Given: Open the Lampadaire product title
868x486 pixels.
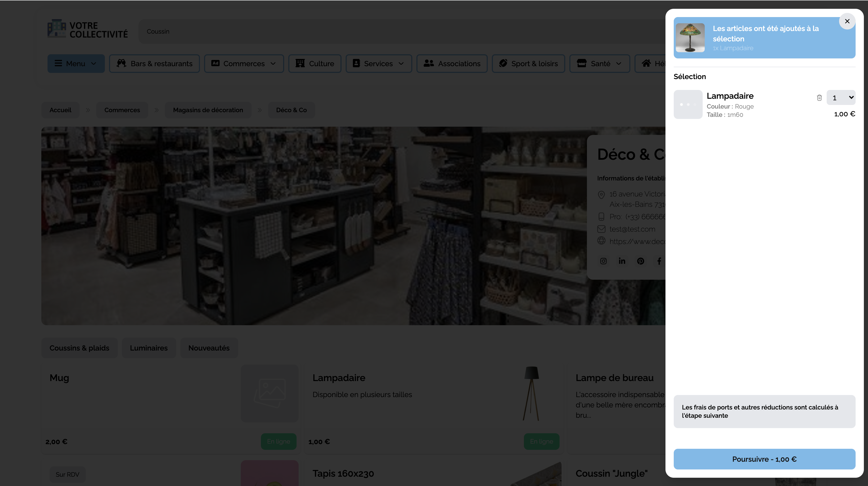Looking at the screenshot, I should pyautogui.click(x=339, y=378).
